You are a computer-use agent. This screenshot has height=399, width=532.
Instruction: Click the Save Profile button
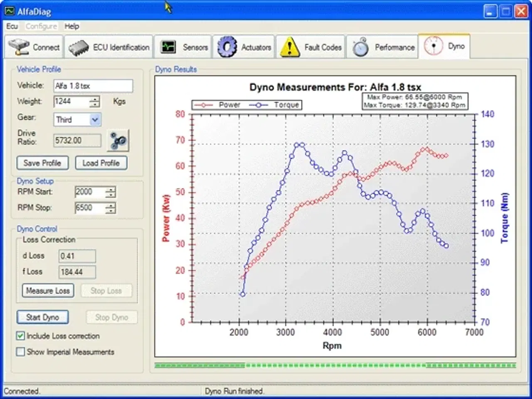(42, 163)
